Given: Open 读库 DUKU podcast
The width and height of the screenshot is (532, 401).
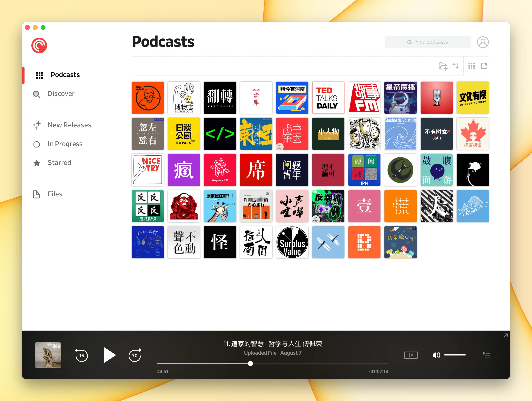Looking at the screenshot, I should [x=256, y=98].
